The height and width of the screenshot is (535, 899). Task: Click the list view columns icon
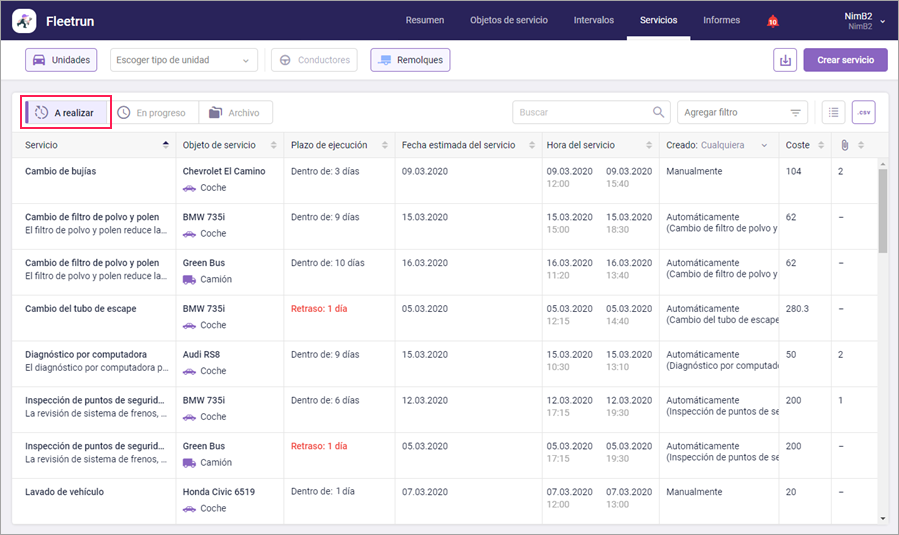coord(832,113)
